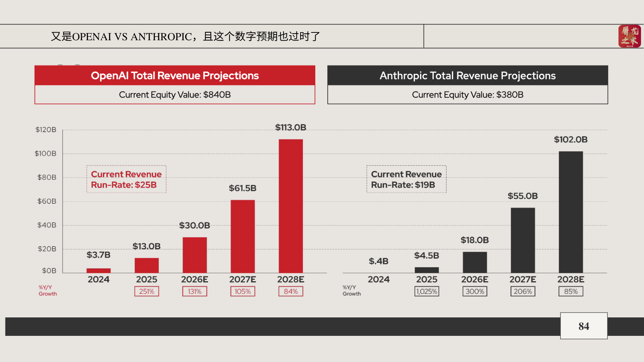Click the OpenAI 2027E $61.5B bar
Image resolution: width=644 pixels, height=362 pixels.
pos(243,236)
